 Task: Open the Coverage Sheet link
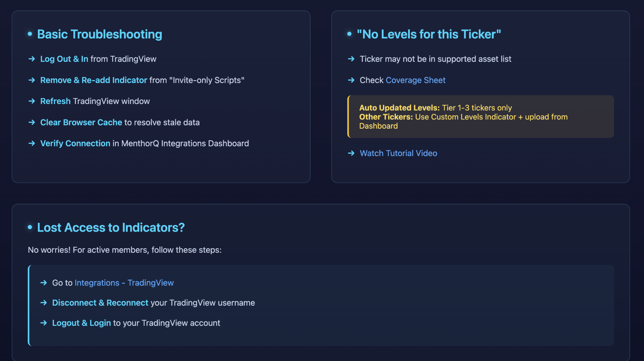coord(416,80)
